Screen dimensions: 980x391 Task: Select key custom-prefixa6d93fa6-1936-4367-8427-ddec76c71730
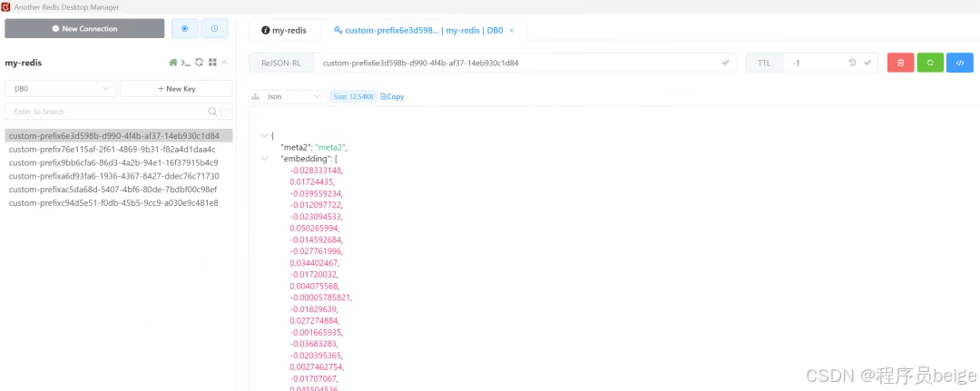(119, 176)
